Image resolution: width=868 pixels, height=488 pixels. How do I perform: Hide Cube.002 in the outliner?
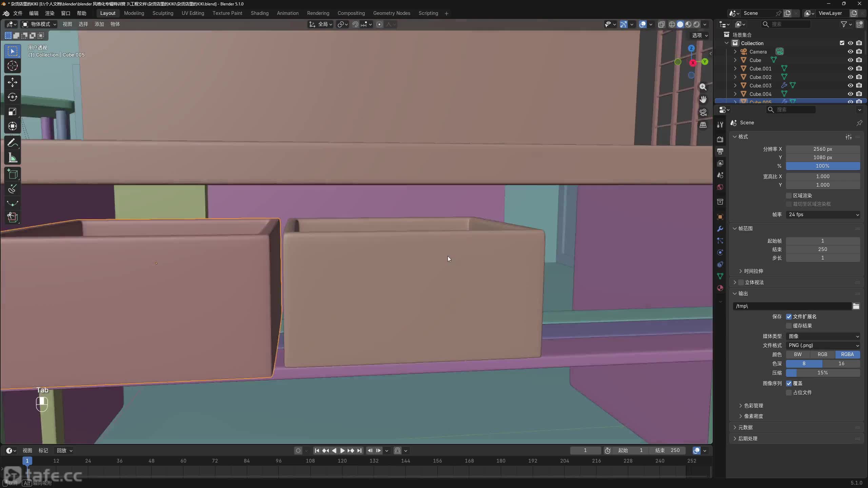pos(850,77)
